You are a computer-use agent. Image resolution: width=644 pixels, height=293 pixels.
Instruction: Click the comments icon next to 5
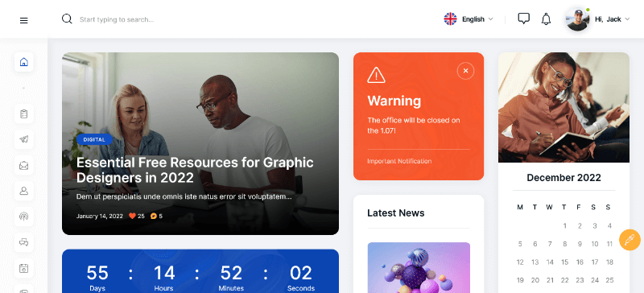(154, 216)
